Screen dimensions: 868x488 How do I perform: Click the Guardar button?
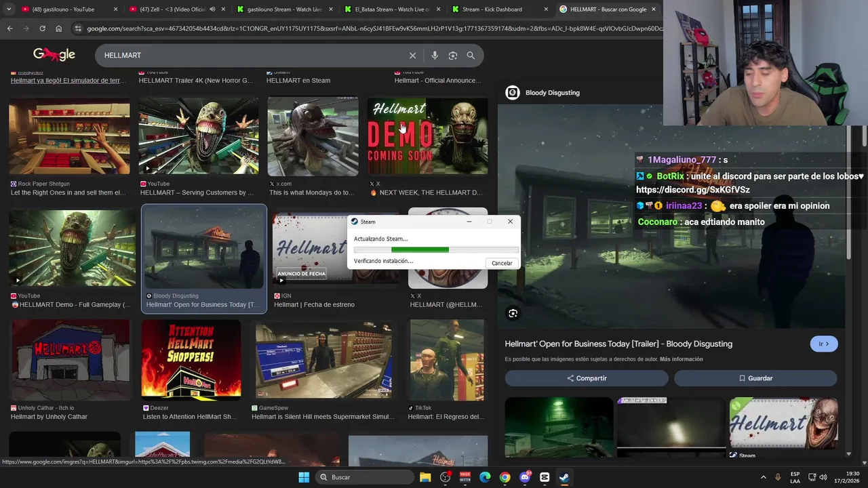(755, 378)
